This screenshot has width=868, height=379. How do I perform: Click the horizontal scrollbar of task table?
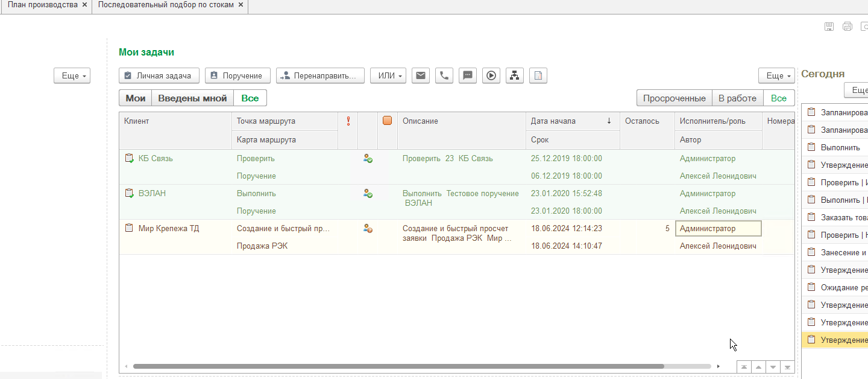[x=398, y=366]
